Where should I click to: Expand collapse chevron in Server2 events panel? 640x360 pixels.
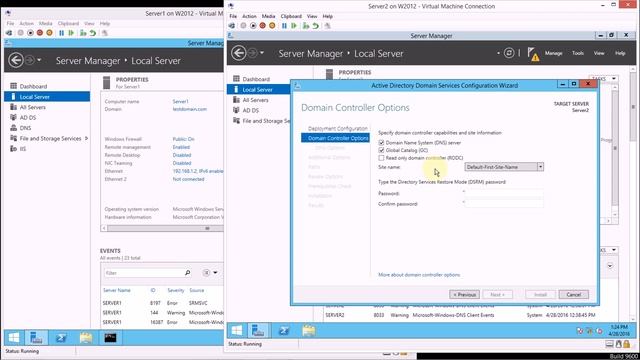click(x=609, y=266)
